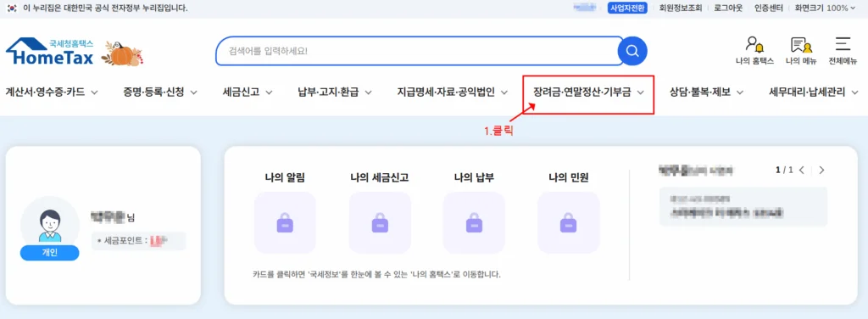Screen dimensions: 868x319
Task: Click 나의 민원 heading
Action: 569,178
